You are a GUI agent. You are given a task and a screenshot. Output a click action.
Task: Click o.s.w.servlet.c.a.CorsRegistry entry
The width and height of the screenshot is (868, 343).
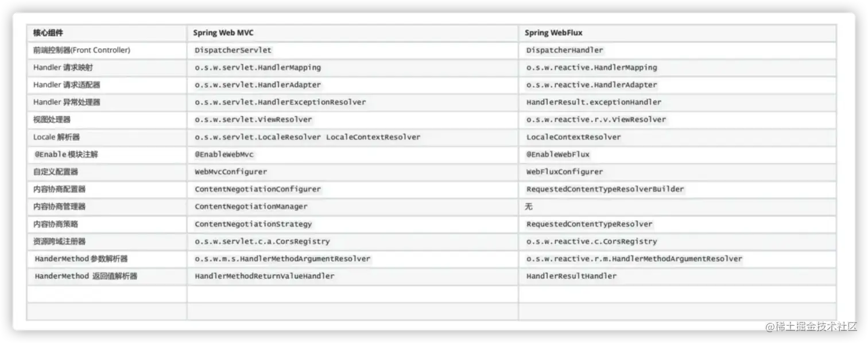[262, 241]
